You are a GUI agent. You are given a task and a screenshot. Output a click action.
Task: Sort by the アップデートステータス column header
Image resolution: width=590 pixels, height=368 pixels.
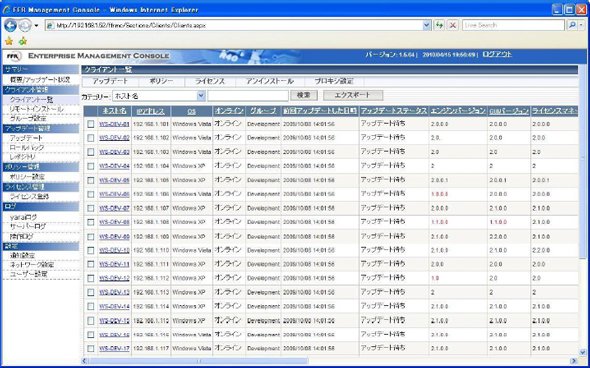(394, 111)
